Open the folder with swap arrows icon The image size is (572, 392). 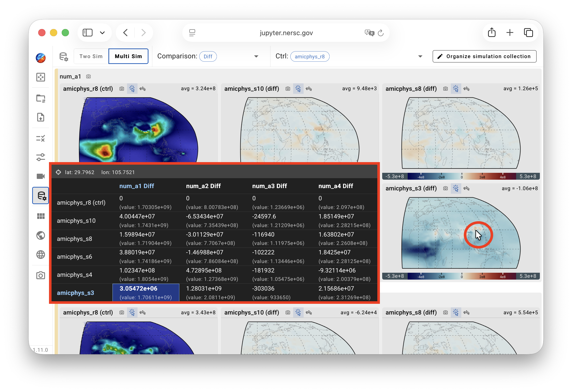pos(41,98)
